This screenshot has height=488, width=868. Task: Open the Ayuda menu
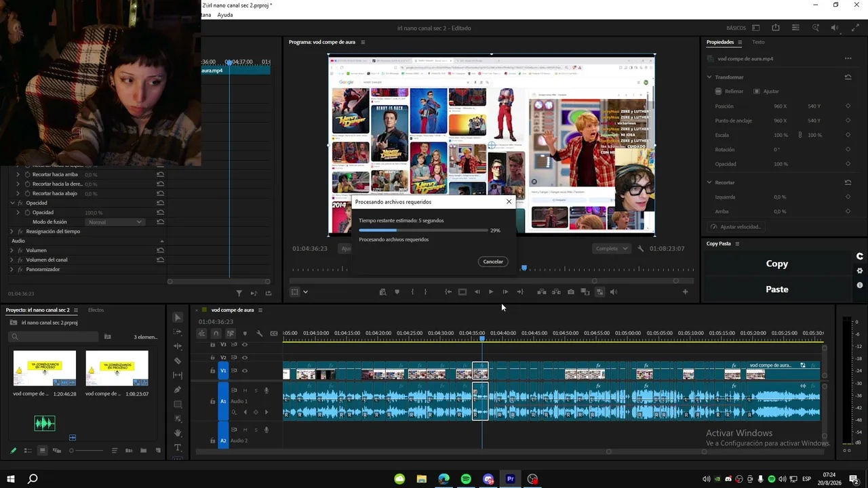pos(224,15)
